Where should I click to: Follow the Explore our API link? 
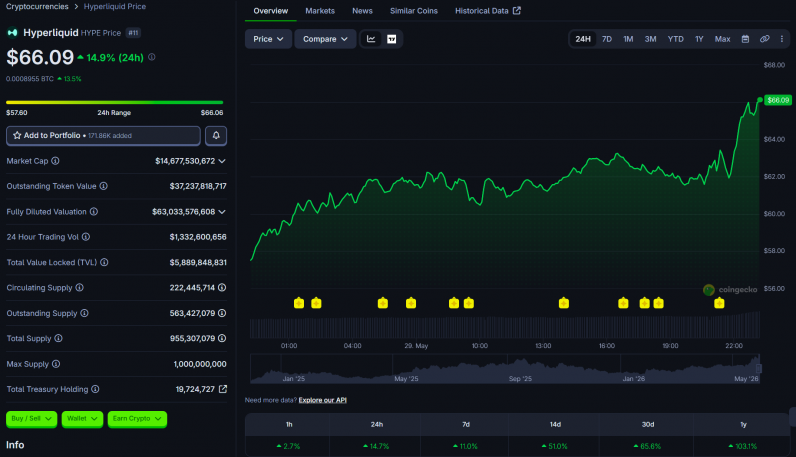[322, 400]
